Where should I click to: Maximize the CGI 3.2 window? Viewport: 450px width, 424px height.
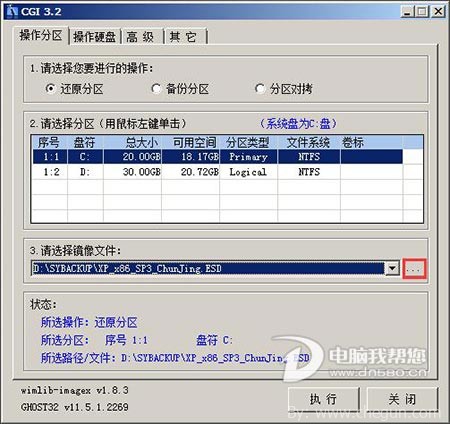(x=422, y=12)
